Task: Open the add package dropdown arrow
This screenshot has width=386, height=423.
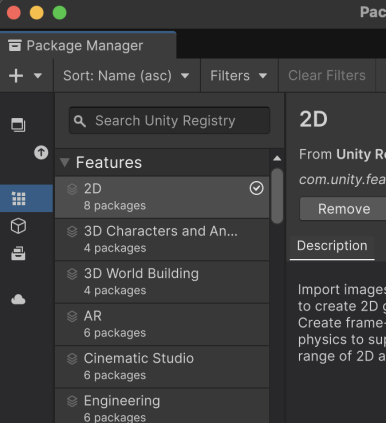Action: tap(38, 76)
